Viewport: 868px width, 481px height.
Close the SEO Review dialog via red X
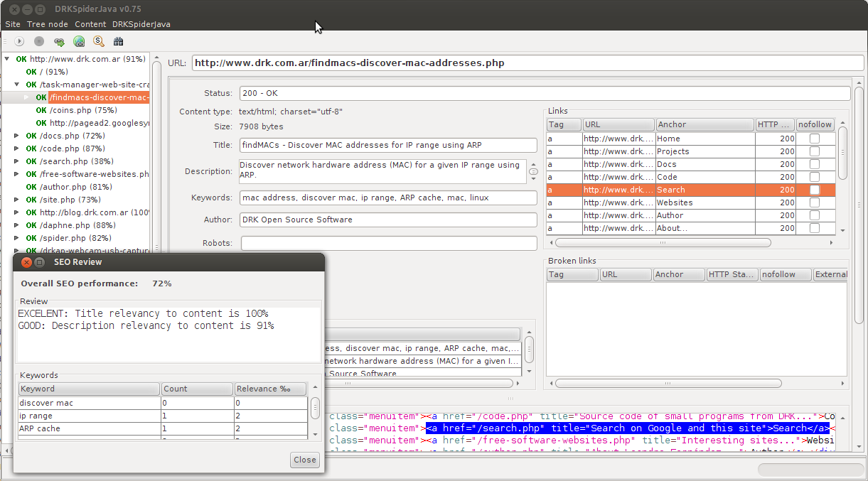click(26, 262)
